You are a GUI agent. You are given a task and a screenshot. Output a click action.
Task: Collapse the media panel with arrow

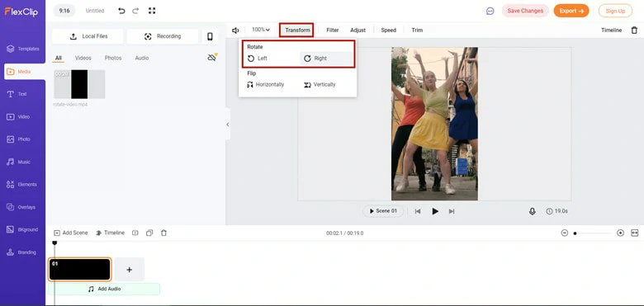tap(228, 125)
